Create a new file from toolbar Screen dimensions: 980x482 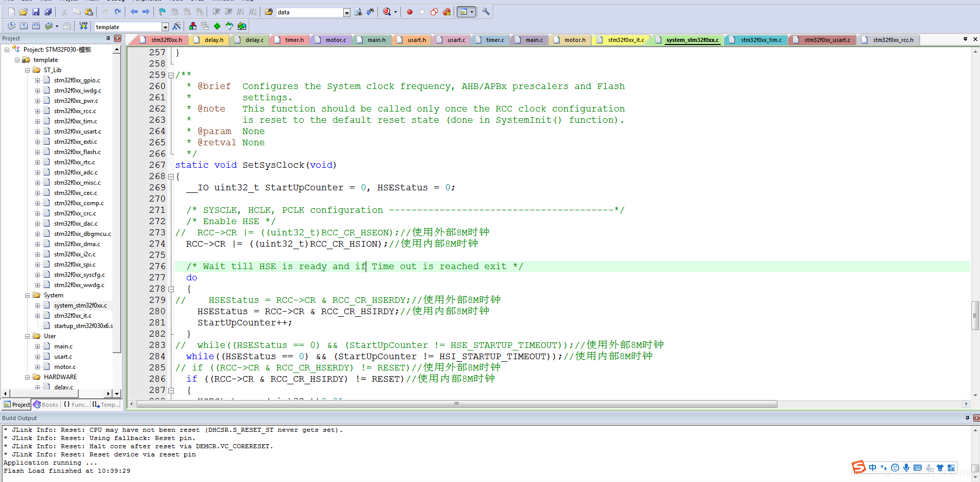tap(11, 12)
